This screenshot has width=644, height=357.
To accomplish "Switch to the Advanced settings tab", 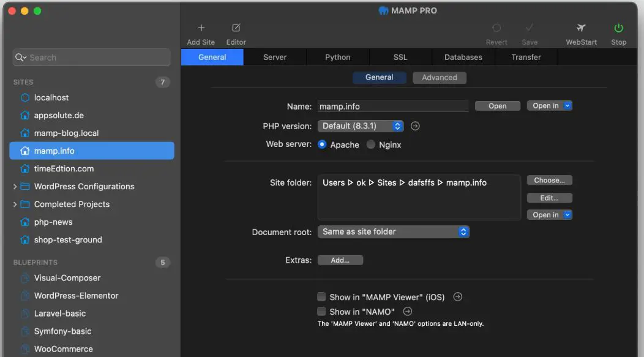I will pyautogui.click(x=439, y=77).
